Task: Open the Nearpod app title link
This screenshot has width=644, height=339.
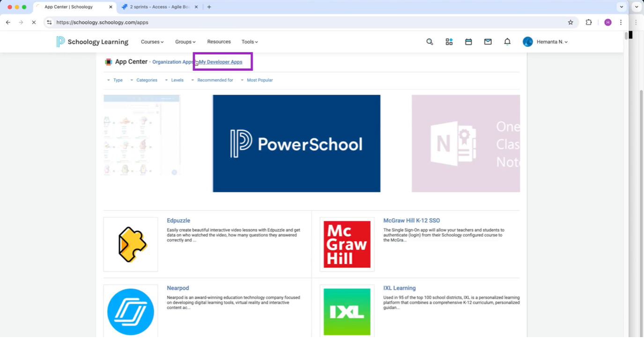Action: pos(178,288)
